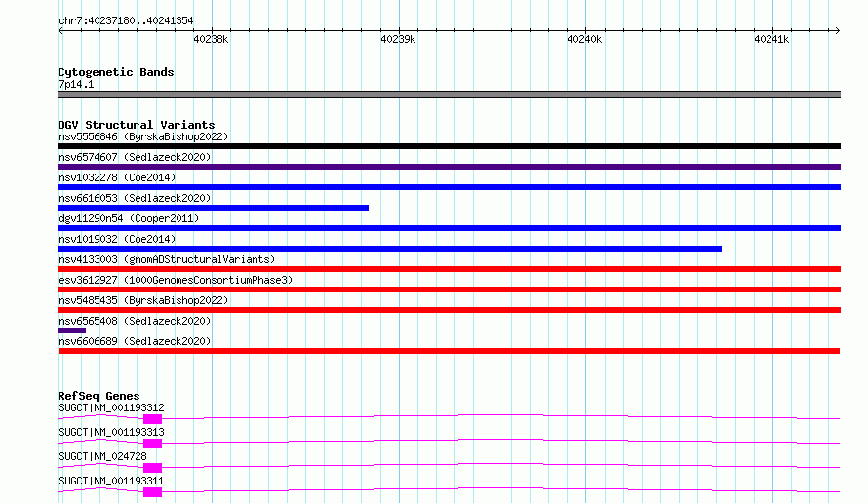Viewport: 868px width, 503px height.
Task: Select the red nsv4133003 variant bar
Action: click(449, 269)
